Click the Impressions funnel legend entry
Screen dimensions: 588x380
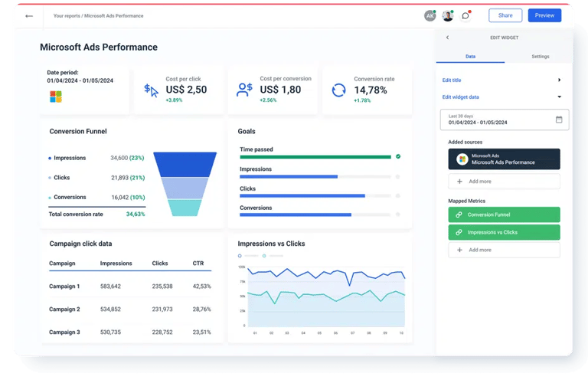point(67,158)
